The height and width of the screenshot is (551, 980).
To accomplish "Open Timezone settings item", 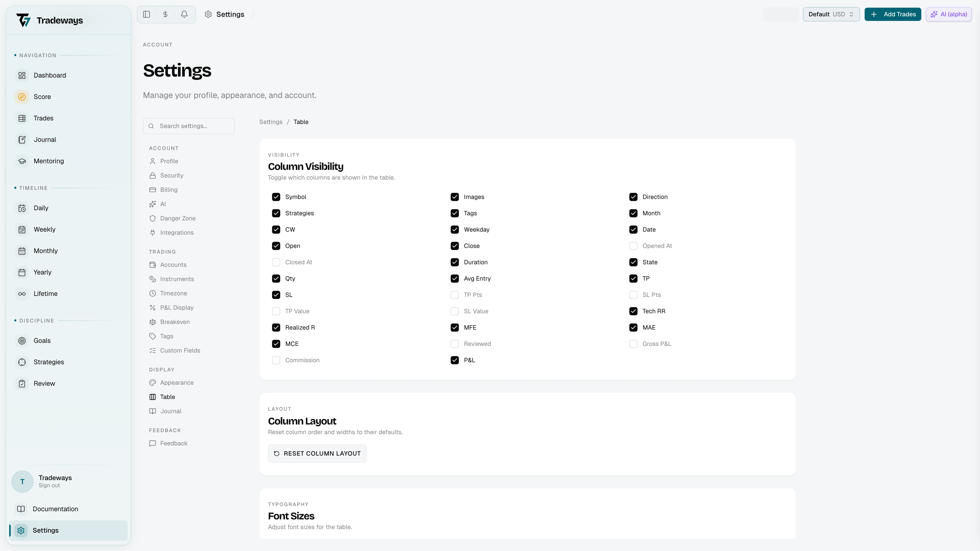I will (x=168, y=294).
